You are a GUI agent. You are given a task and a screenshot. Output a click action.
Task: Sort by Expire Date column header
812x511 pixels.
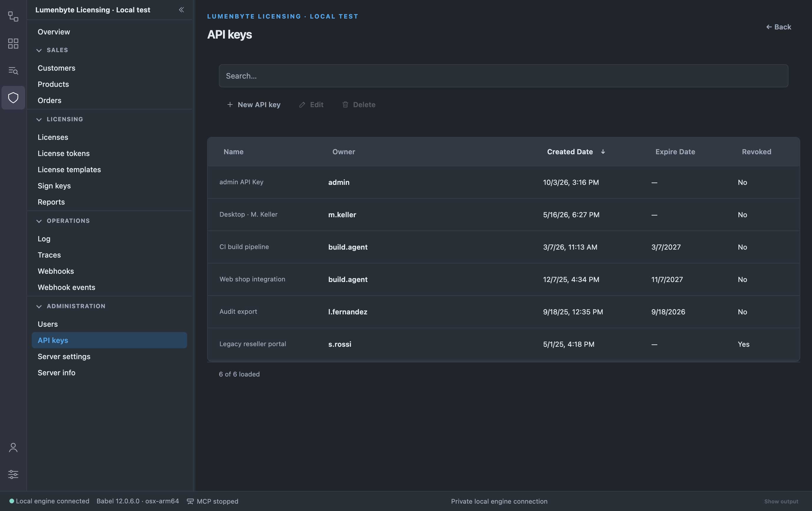click(675, 152)
